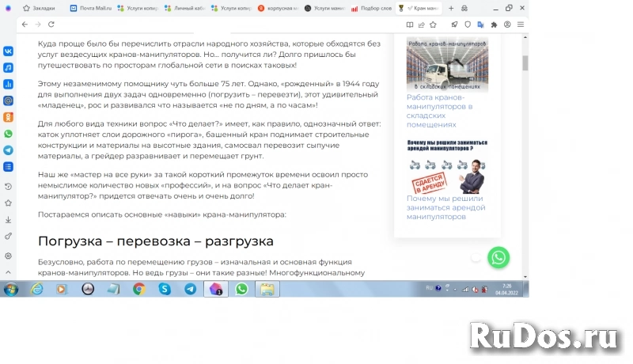
Task: Open the shield protection icon
Action: click(468, 25)
